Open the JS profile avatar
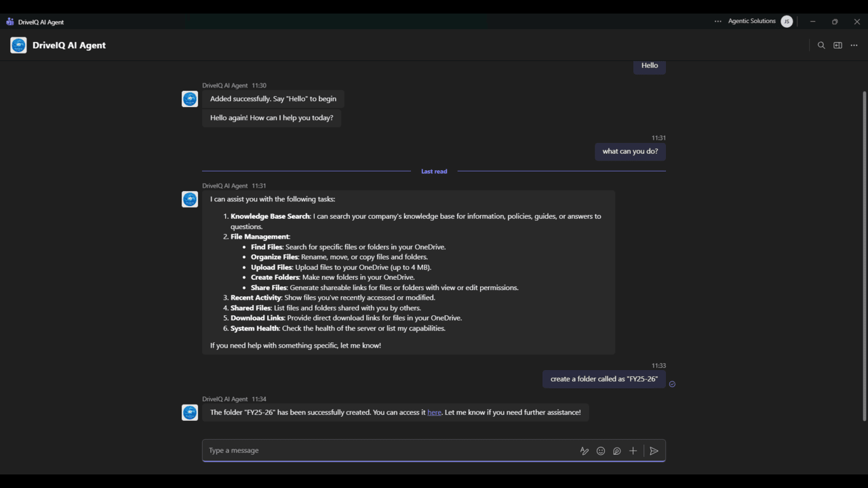The width and height of the screenshot is (868, 488). pos(787,22)
